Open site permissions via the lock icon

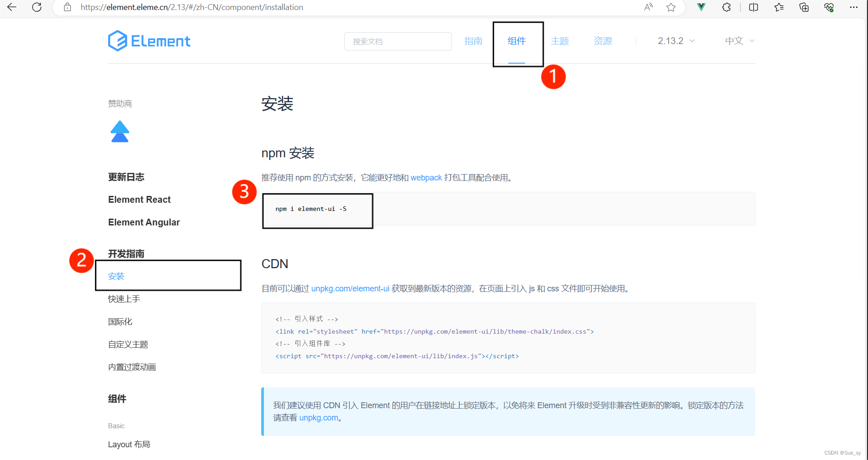[67, 7]
